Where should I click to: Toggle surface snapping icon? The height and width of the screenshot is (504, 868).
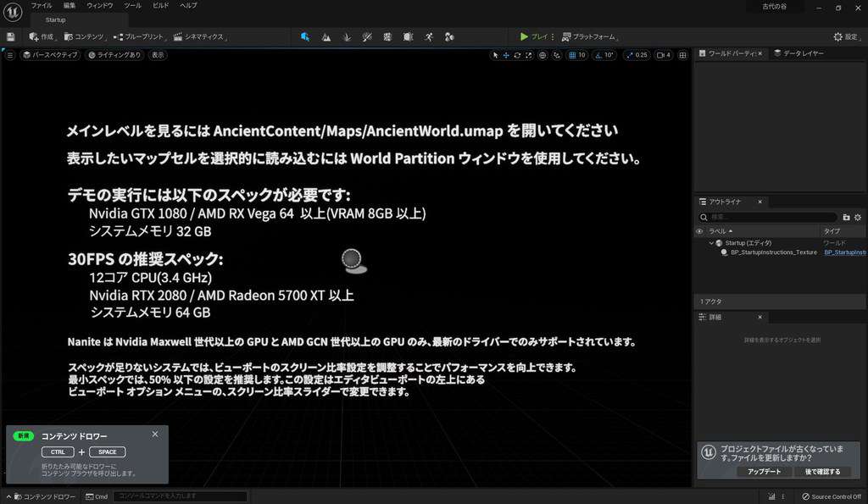click(x=557, y=55)
